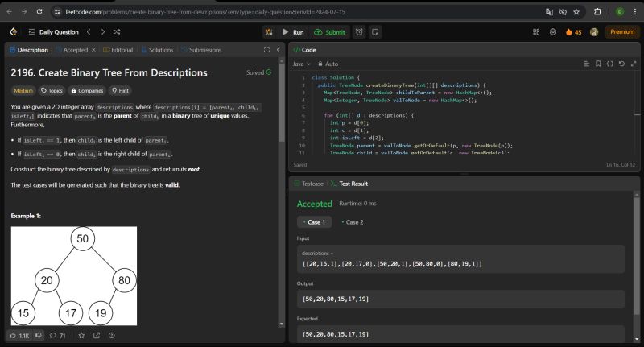Reset code to default using the undo arrow icon
644x347 pixels.
[x=621, y=64]
